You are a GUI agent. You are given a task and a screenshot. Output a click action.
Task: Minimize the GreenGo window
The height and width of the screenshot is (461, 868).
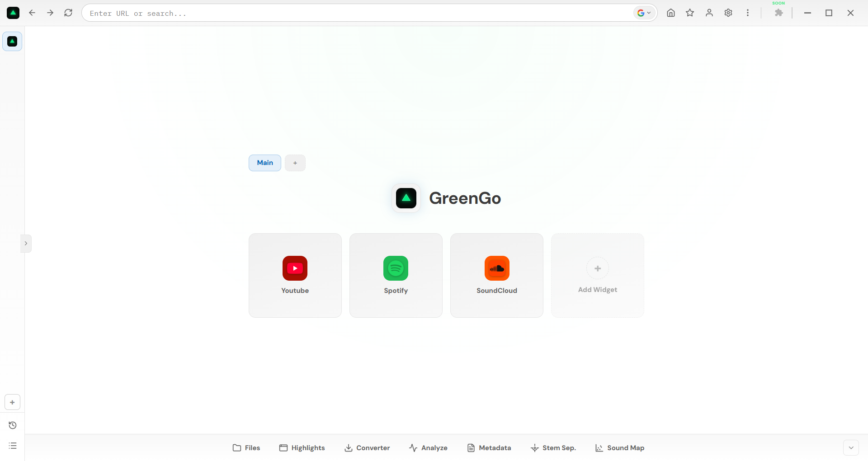pos(807,13)
